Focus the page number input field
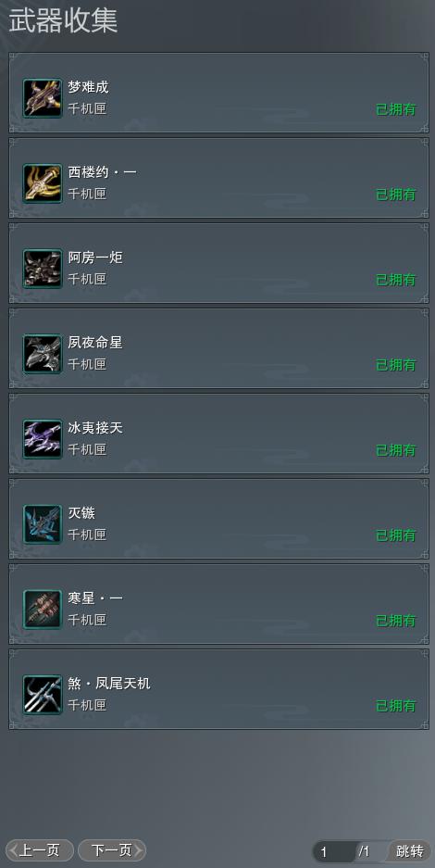This screenshot has width=435, height=868. [x=335, y=852]
